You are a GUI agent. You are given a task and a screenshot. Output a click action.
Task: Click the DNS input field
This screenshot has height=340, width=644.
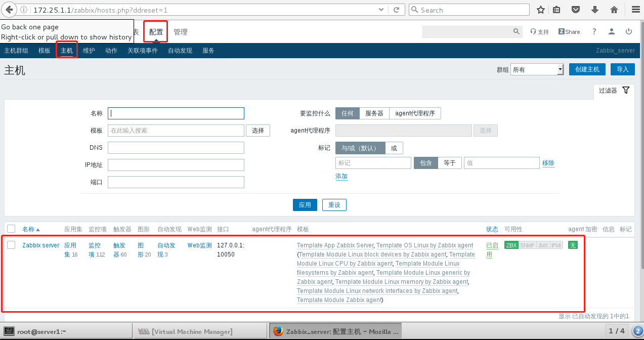click(176, 148)
